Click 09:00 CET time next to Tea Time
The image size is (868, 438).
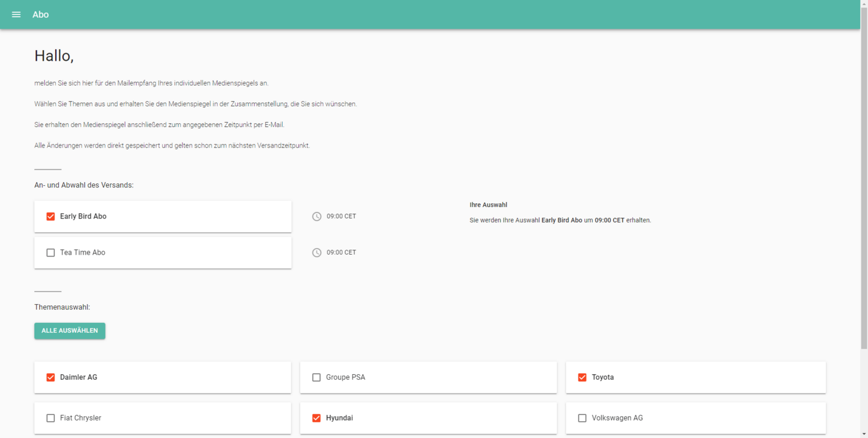[341, 252]
